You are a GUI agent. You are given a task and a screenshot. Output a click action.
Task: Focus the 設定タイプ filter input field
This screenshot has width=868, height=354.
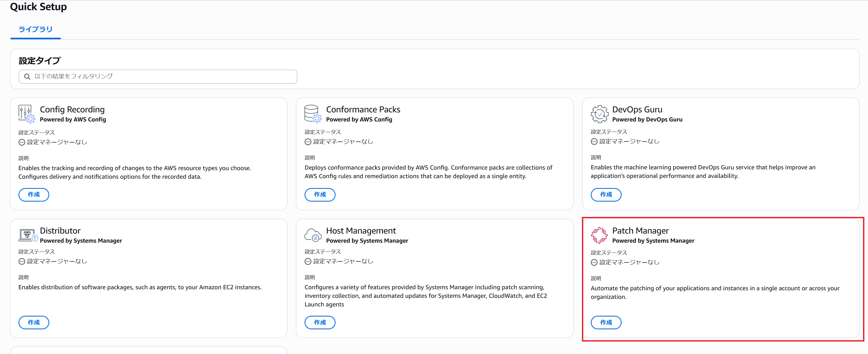coord(162,77)
